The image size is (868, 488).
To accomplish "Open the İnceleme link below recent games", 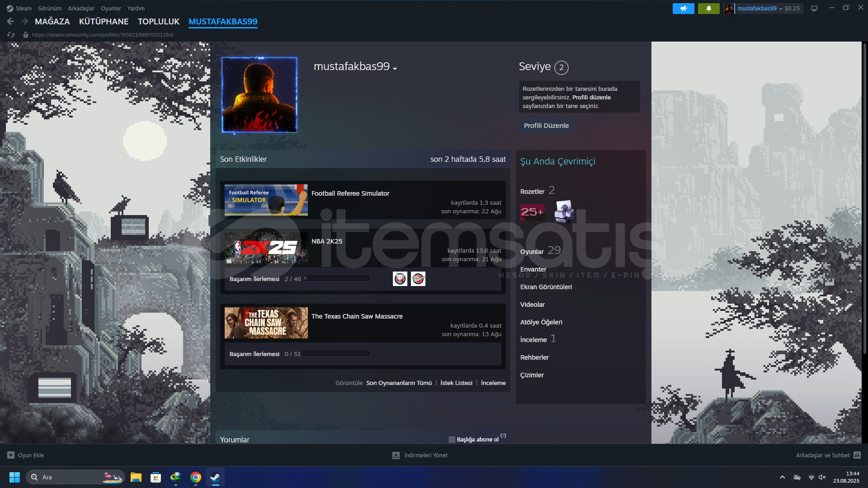I will (493, 383).
